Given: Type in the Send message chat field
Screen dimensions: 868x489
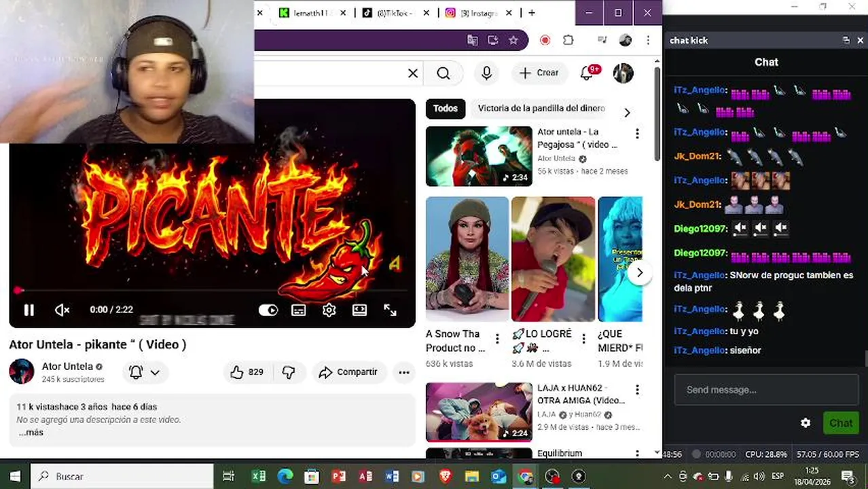Looking at the screenshot, I should click(766, 390).
